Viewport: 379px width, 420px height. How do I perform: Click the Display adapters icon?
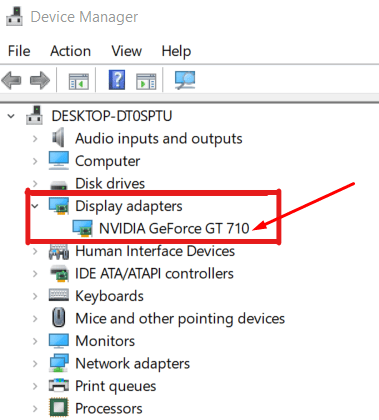click(x=59, y=206)
